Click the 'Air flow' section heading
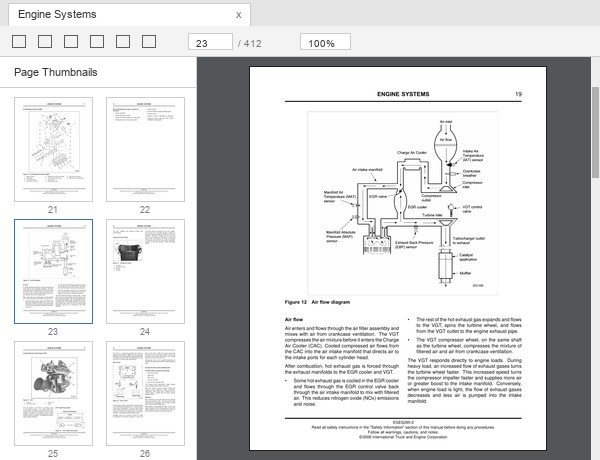 294,319
